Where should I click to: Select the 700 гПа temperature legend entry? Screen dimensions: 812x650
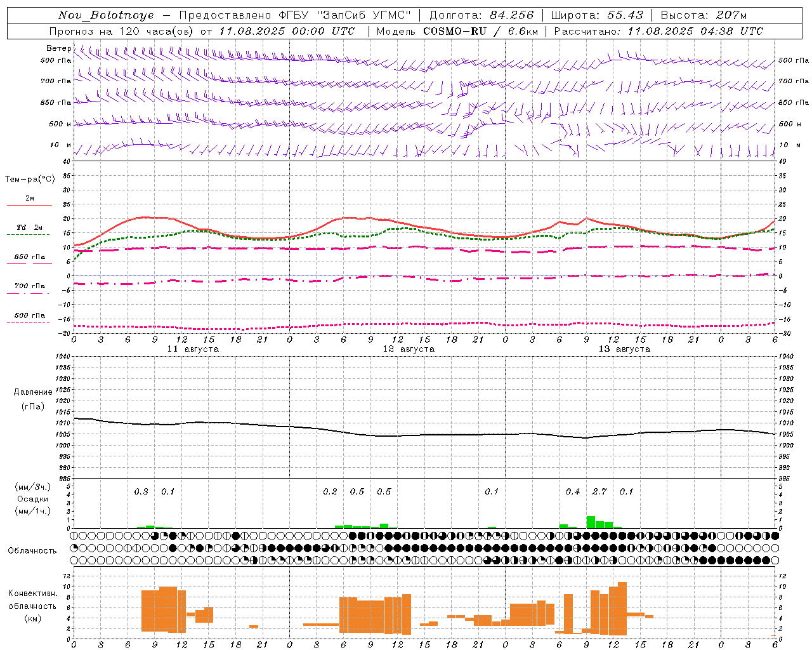[30, 286]
